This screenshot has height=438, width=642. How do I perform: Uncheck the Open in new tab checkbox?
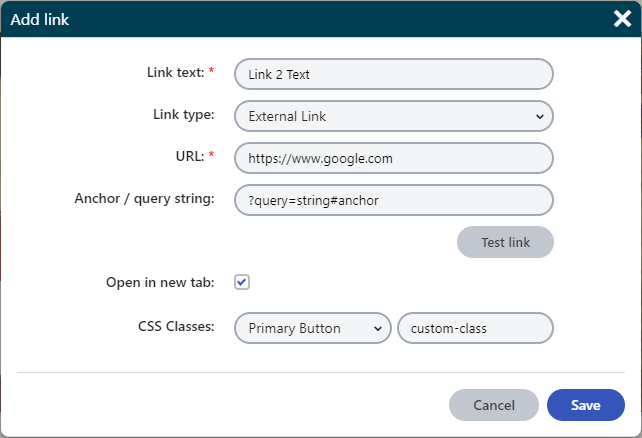pyautogui.click(x=241, y=282)
